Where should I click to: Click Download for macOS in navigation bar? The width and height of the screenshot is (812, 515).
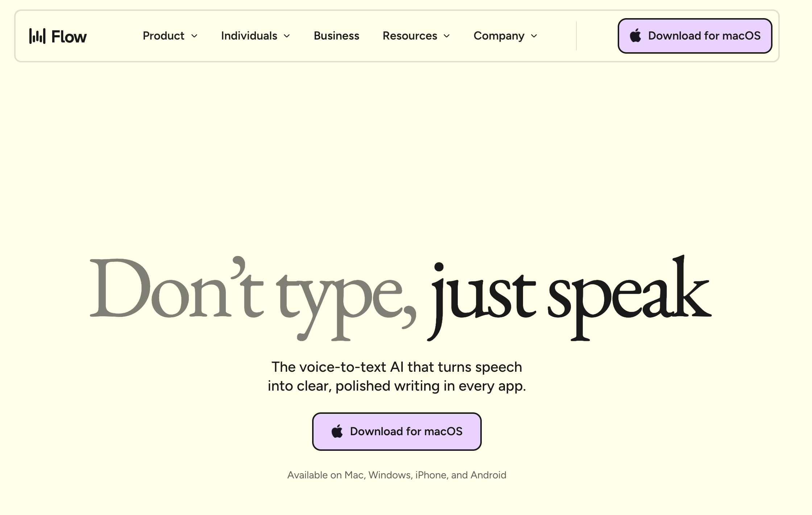tap(695, 36)
